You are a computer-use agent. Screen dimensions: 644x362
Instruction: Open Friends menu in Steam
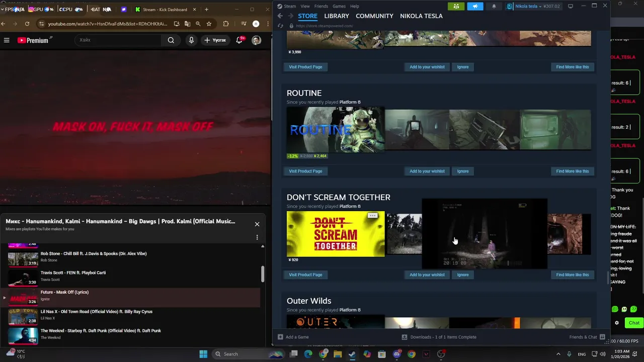pyautogui.click(x=321, y=6)
